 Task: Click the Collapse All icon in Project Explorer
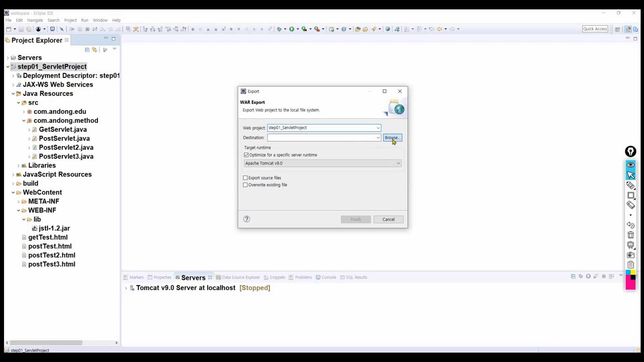(x=87, y=50)
